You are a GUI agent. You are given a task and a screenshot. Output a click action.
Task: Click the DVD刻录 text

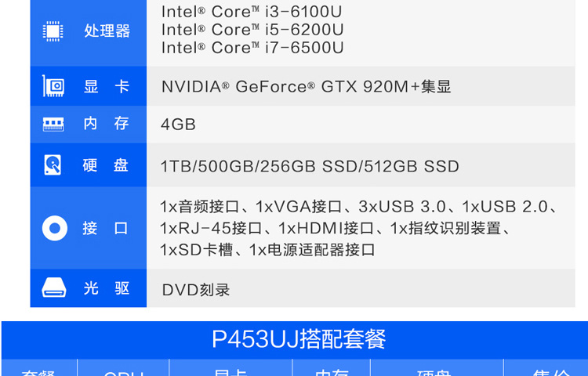coord(196,290)
